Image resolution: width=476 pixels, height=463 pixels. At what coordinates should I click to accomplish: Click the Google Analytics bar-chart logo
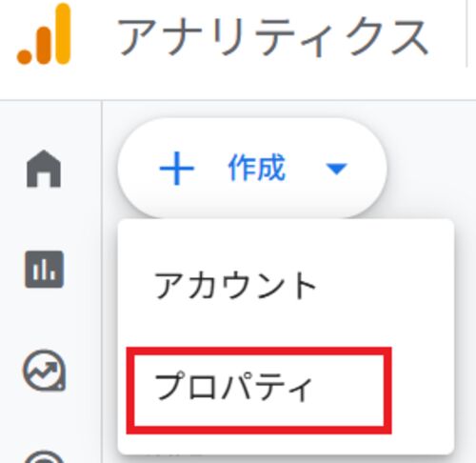[44, 34]
